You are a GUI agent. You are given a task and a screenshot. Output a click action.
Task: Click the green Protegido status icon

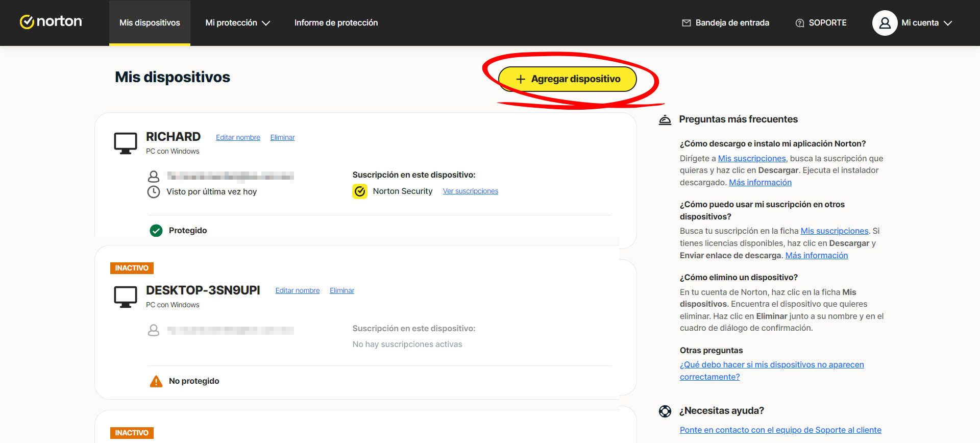click(x=156, y=231)
